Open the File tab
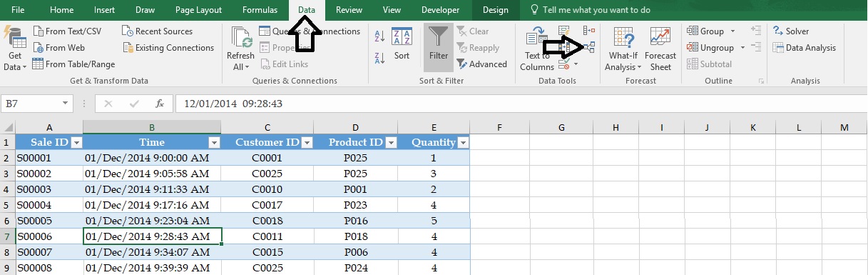868x275 pixels. click(19, 10)
